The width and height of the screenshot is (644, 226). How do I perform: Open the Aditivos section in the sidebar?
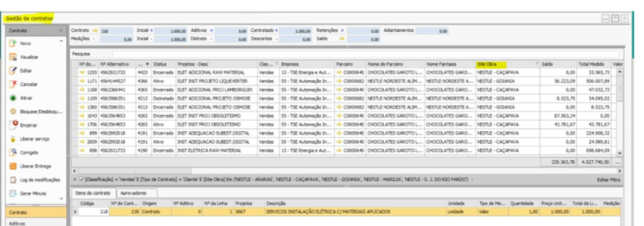click(x=36, y=223)
